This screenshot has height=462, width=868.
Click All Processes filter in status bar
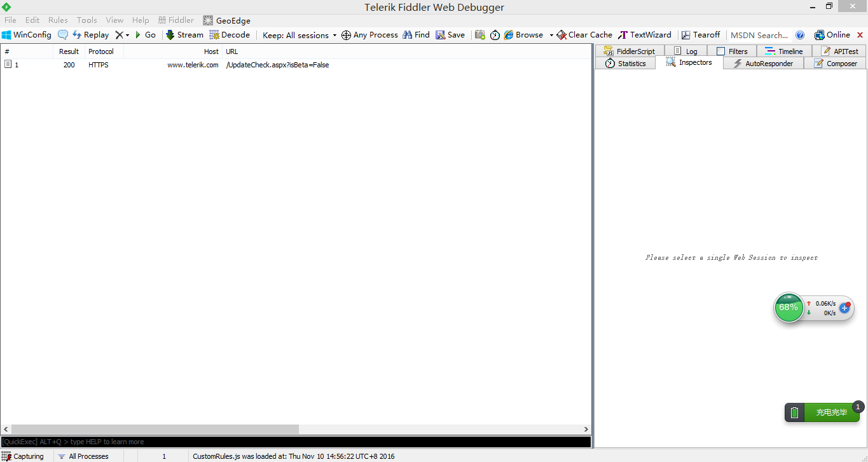point(83,456)
